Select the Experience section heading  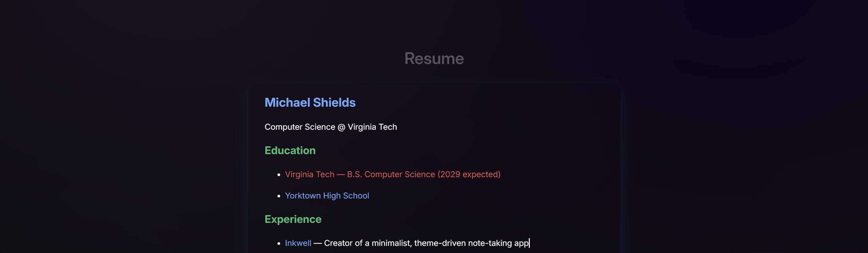[293, 219]
